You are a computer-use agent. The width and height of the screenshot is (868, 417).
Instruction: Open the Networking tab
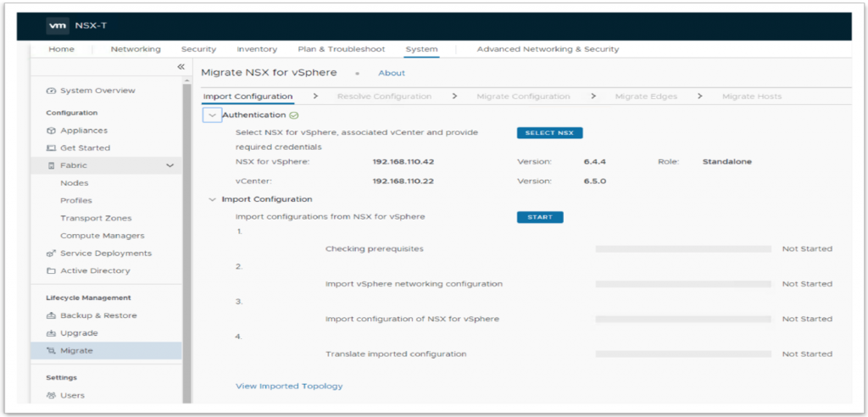136,49
